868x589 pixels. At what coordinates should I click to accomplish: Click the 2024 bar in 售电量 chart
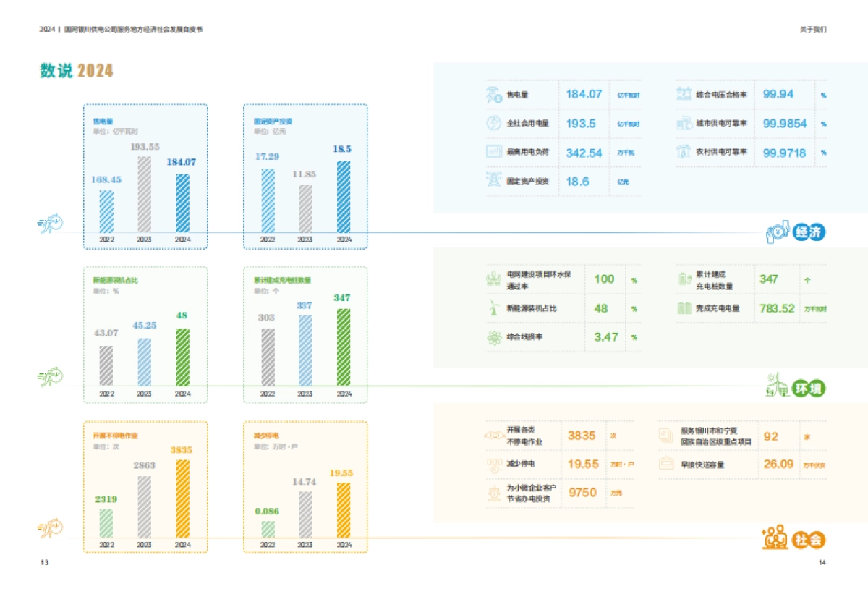183,203
